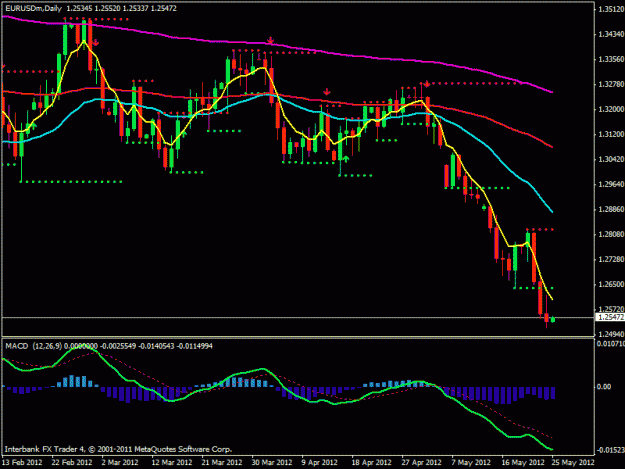The height and width of the screenshot is (469, 625).
Task: Click the 30 Mar 2012 date label
Action: 272,462
